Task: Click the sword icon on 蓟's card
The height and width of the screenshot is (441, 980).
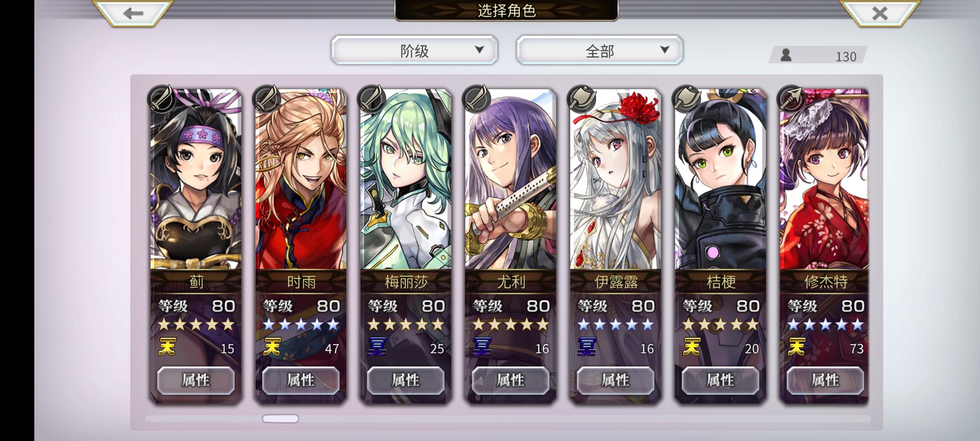Action: point(162,99)
